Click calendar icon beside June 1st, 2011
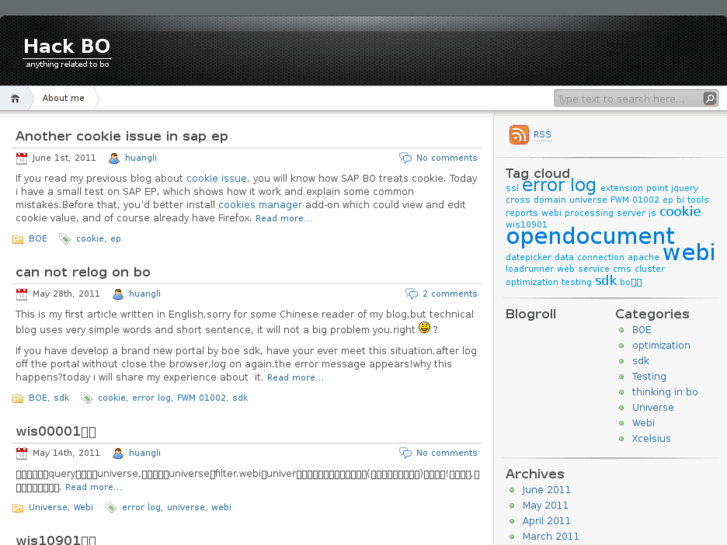This screenshot has height=545, width=727. pos(21,158)
